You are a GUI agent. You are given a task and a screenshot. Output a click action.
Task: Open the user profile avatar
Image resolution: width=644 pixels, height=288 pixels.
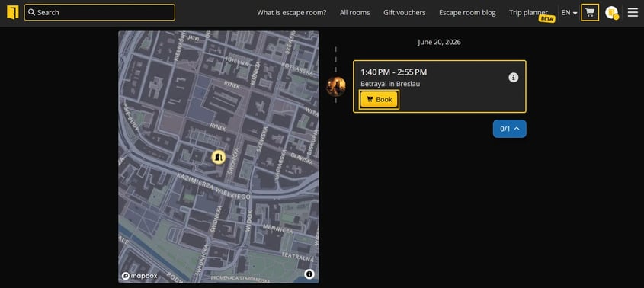(x=612, y=13)
